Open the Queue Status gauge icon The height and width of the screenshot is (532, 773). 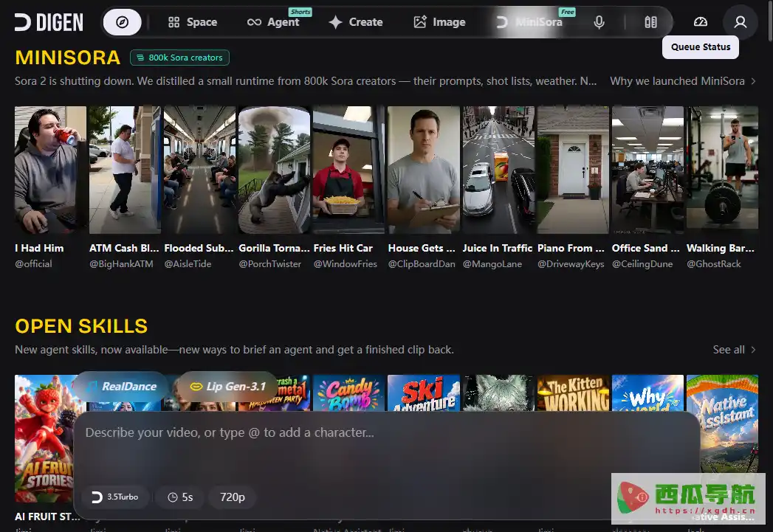[701, 22]
